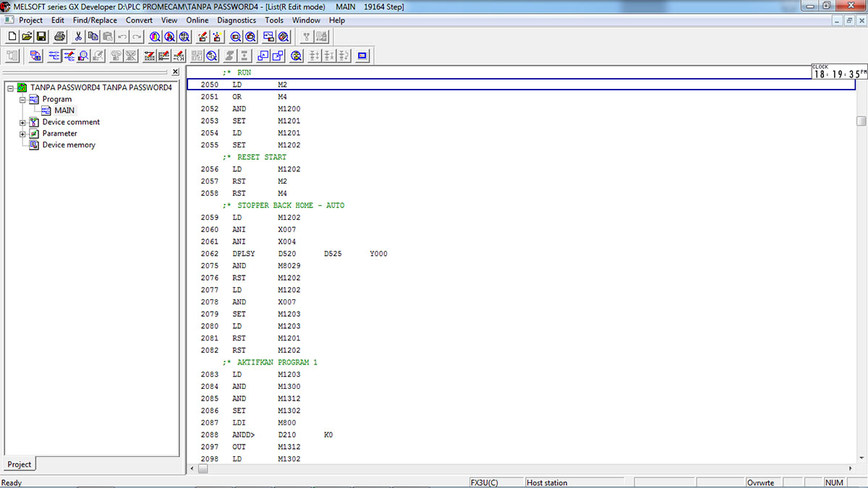The image size is (868, 488).
Task: Select Device comment tree item label
Action: [71, 122]
